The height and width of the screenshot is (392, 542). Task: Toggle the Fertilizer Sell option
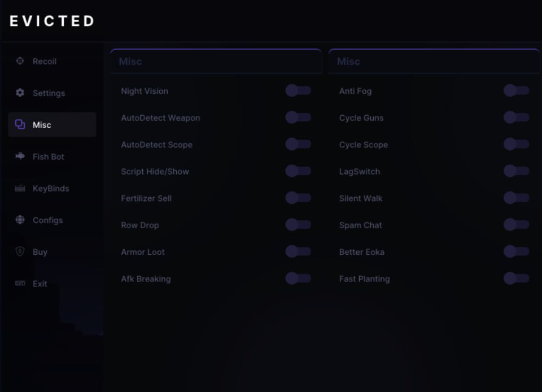coord(298,198)
